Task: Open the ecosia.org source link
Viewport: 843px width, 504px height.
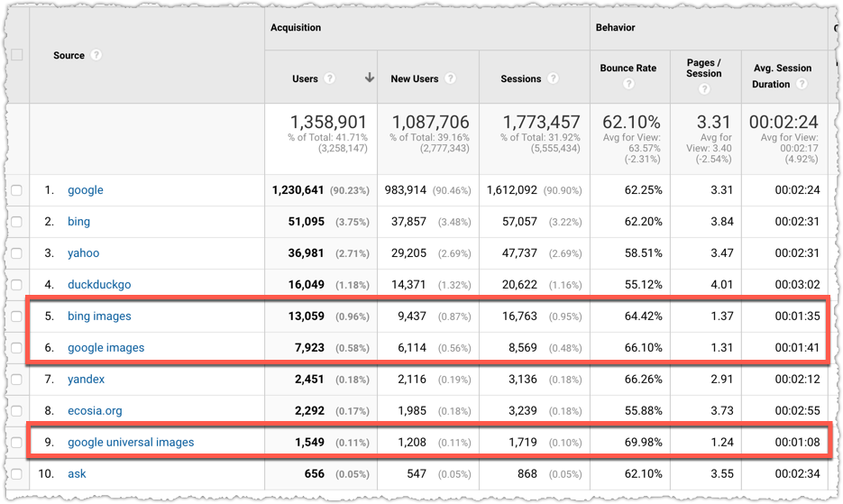Action: click(95, 411)
